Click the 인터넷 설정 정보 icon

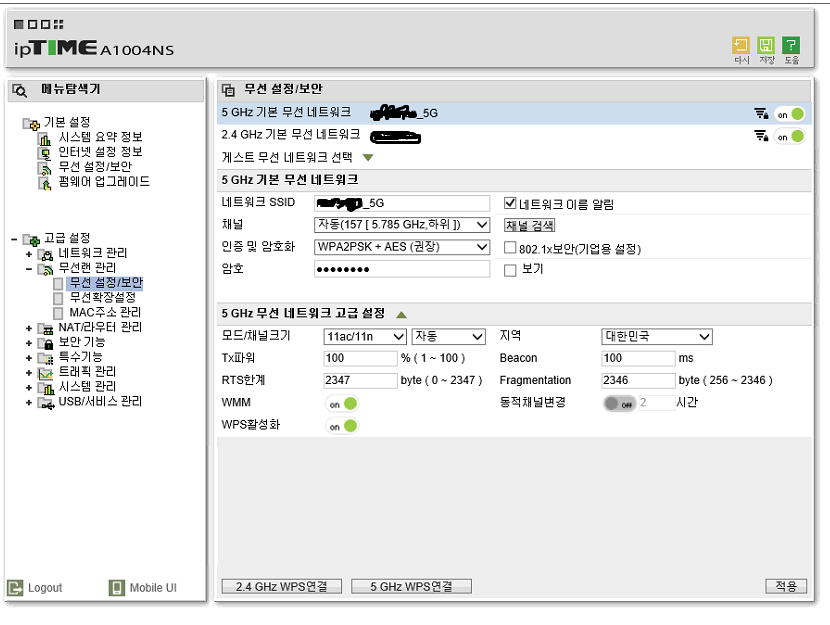(x=45, y=153)
